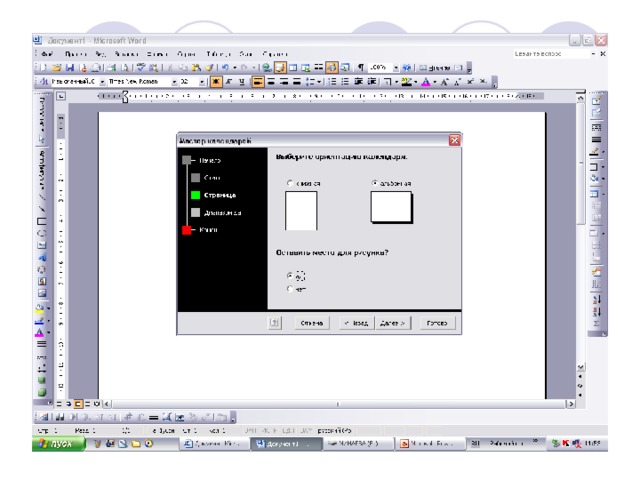This screenshot has width=640, height=480.
Task: Choose 'нет' for leaving room for a picture
Action: [291, 289]
